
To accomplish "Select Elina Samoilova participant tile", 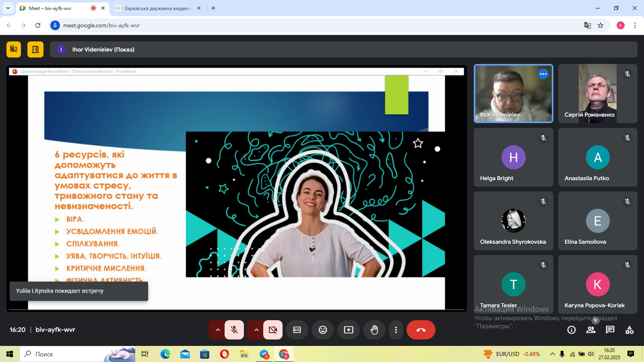I will pos(598,221).
